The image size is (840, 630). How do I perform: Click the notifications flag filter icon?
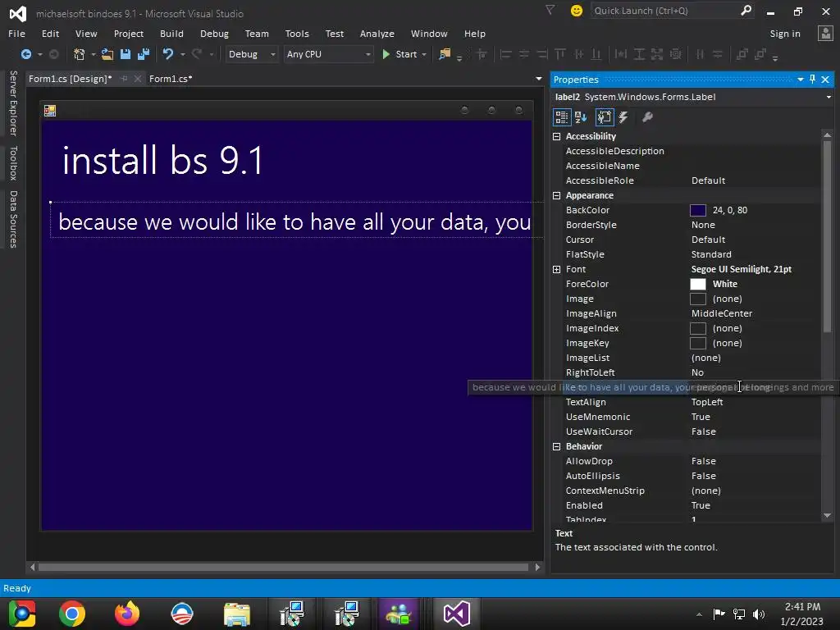pyautogui.click(x=550, y=10)
